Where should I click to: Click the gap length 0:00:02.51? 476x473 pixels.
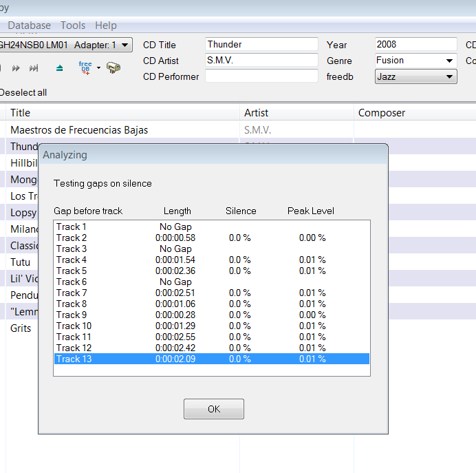click(175, 293)
